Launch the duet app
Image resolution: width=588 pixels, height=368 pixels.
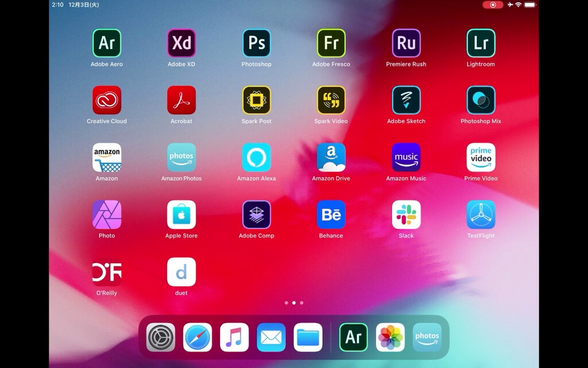pyautogui.click(x=181, y=272)
